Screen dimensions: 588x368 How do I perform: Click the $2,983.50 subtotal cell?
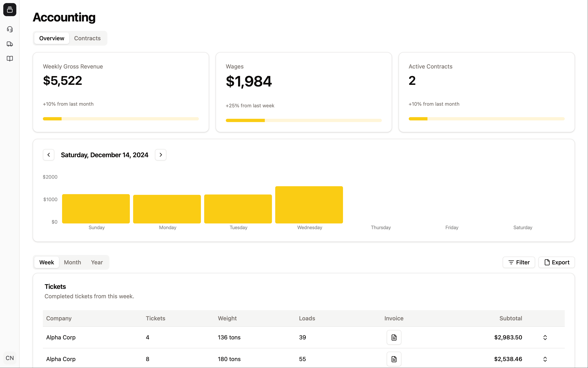pyautogui.click(x=508, y=337)
